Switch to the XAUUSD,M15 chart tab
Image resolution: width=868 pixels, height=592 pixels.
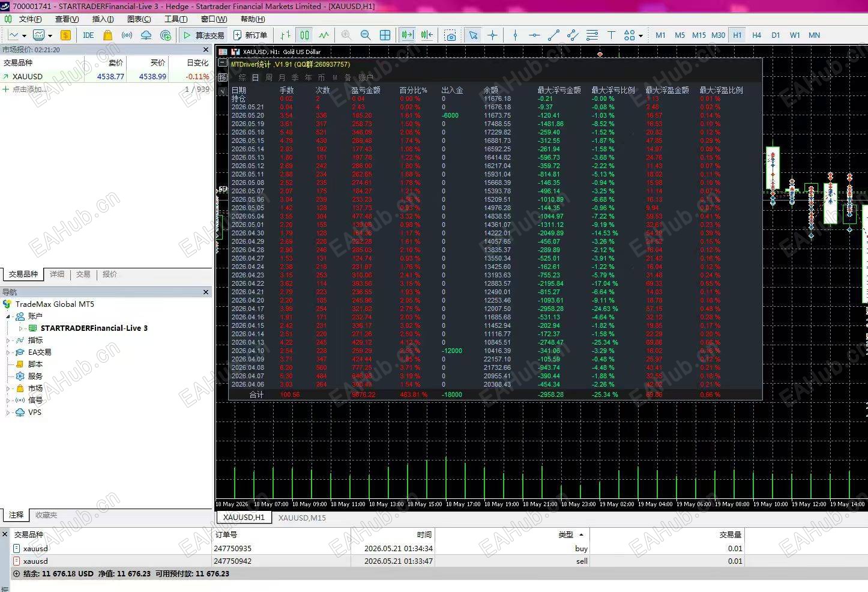(302, 518)
